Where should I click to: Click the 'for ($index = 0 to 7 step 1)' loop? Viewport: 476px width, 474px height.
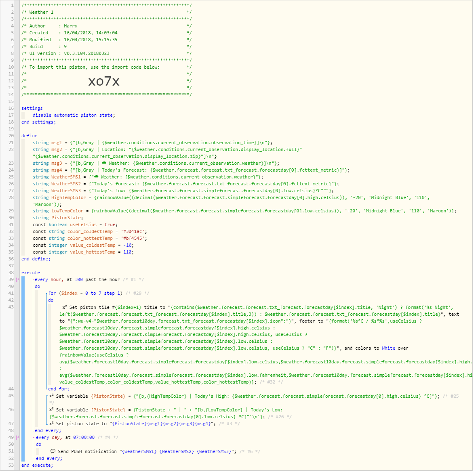[x=85, y=294]
